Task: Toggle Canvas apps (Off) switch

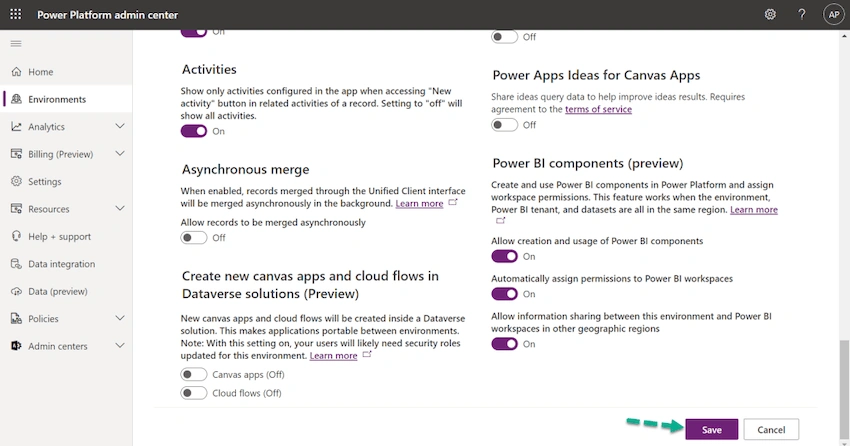Action: coord(194,374)
